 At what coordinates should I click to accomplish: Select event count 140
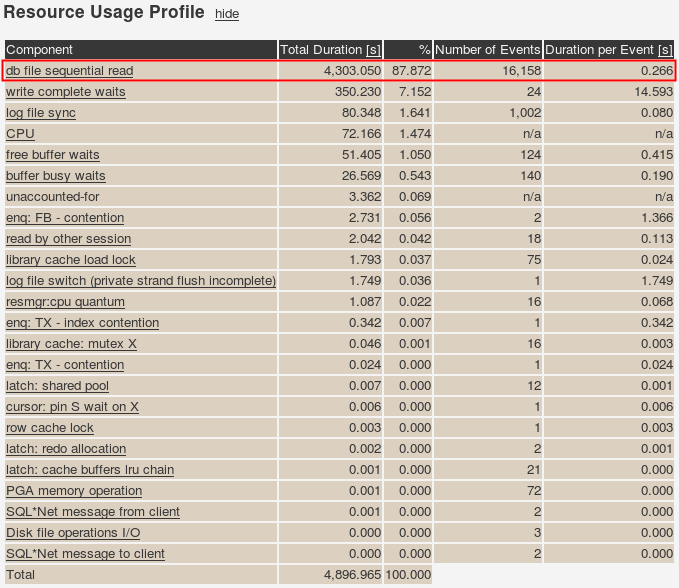[530, 176]
